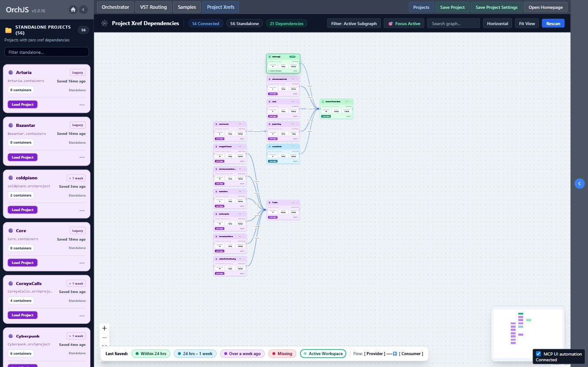Load the coldpiano project
The width and height of the screenshot is (588, 367).
click(22, 210)
